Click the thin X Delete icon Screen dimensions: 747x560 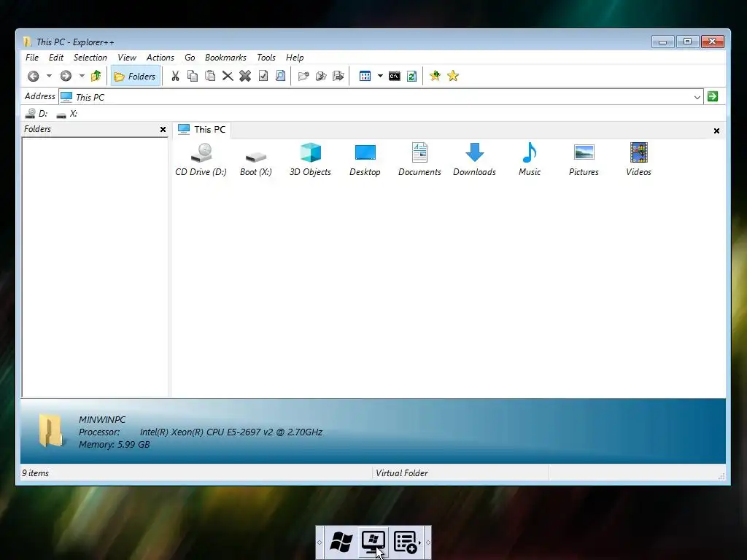[x=228, y=76]
